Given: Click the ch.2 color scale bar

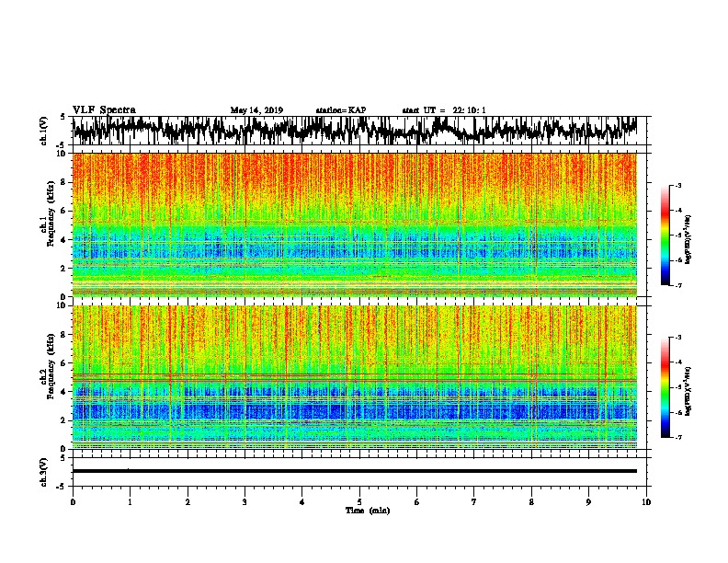Looking at the screenshot, I should pyautogui.click(x=665, y=387).
